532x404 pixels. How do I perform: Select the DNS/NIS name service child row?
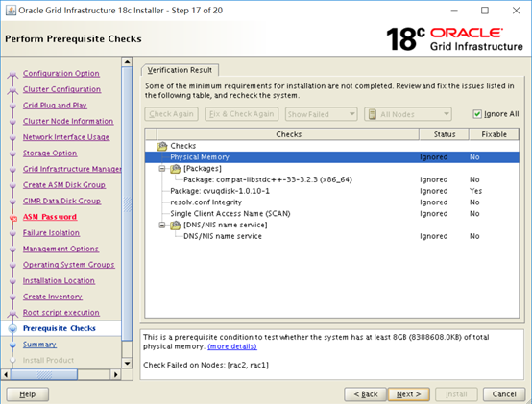coord(332,236)
